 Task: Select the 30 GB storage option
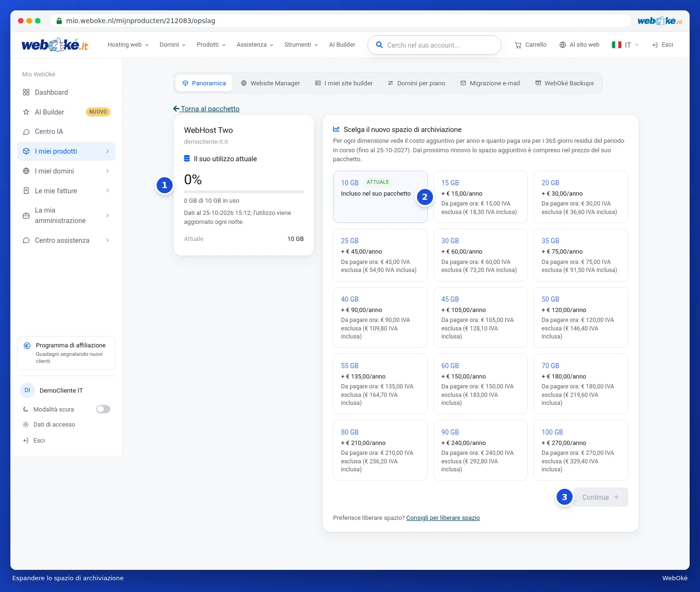click(480, 255)
